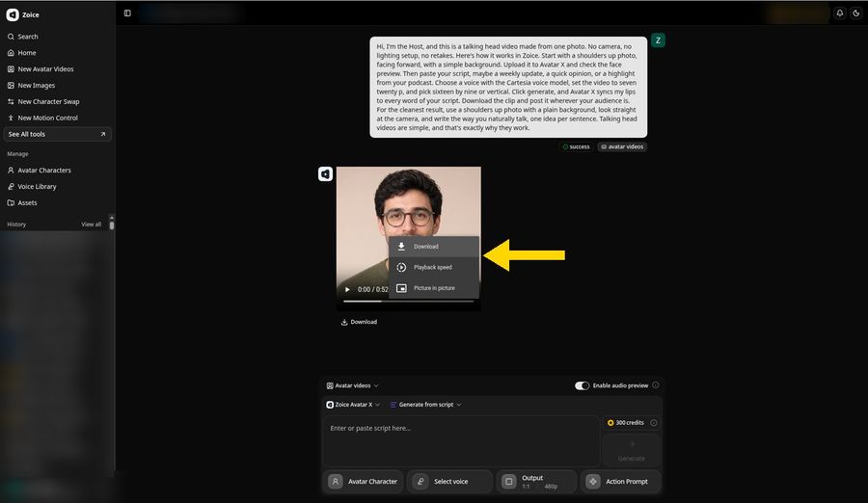Open Assets section
The image size is (868, 503).
pyautogui.click(x=22, y=203)
